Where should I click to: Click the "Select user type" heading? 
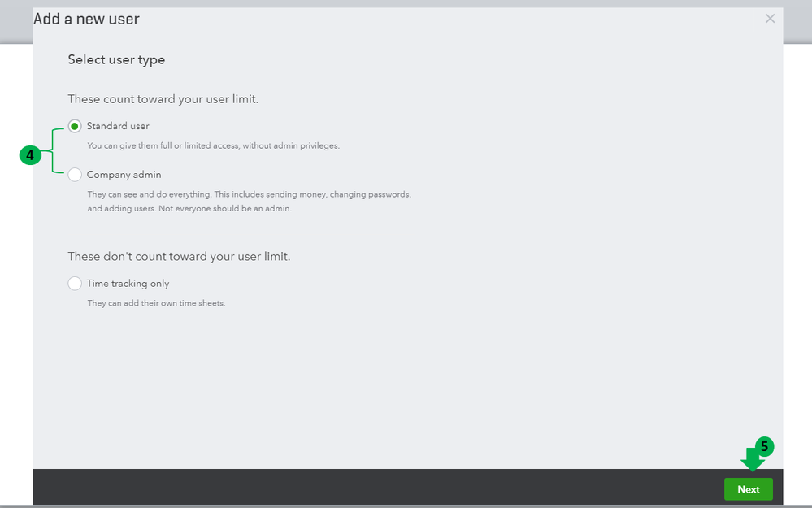(x=116, y=59)
